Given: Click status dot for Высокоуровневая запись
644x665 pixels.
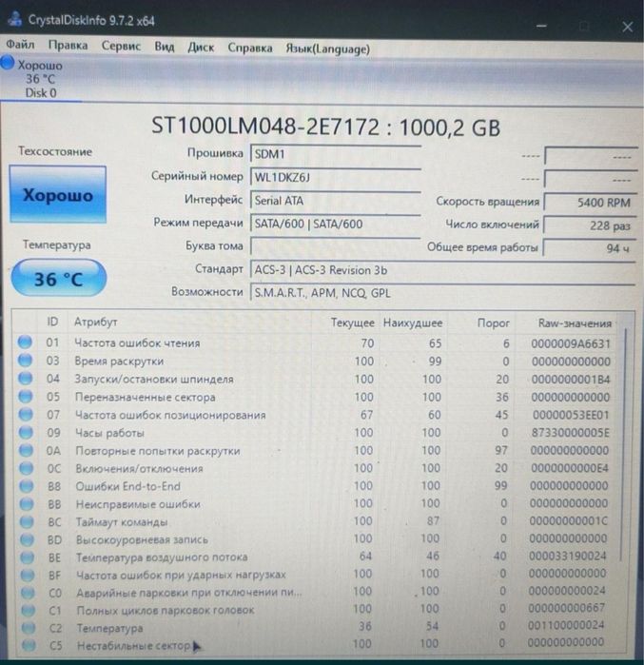Looking at the screenshot, I should pos(28,539).
